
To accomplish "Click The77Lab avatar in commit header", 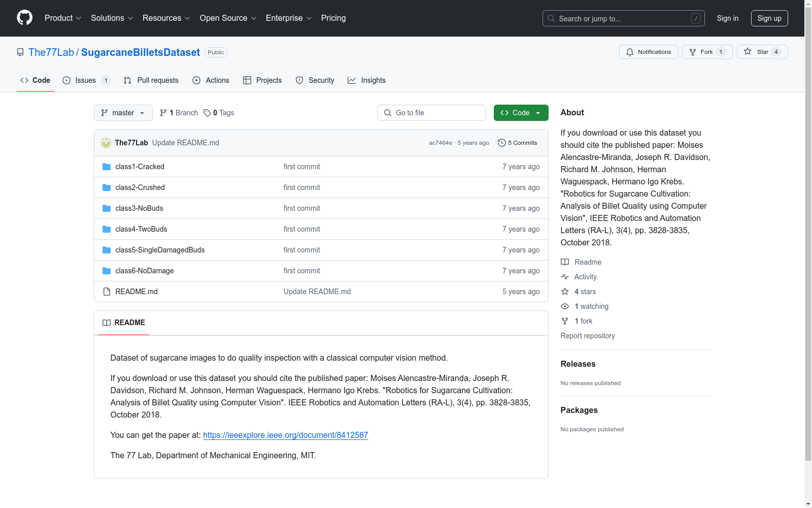I will [x=106, y=143].
